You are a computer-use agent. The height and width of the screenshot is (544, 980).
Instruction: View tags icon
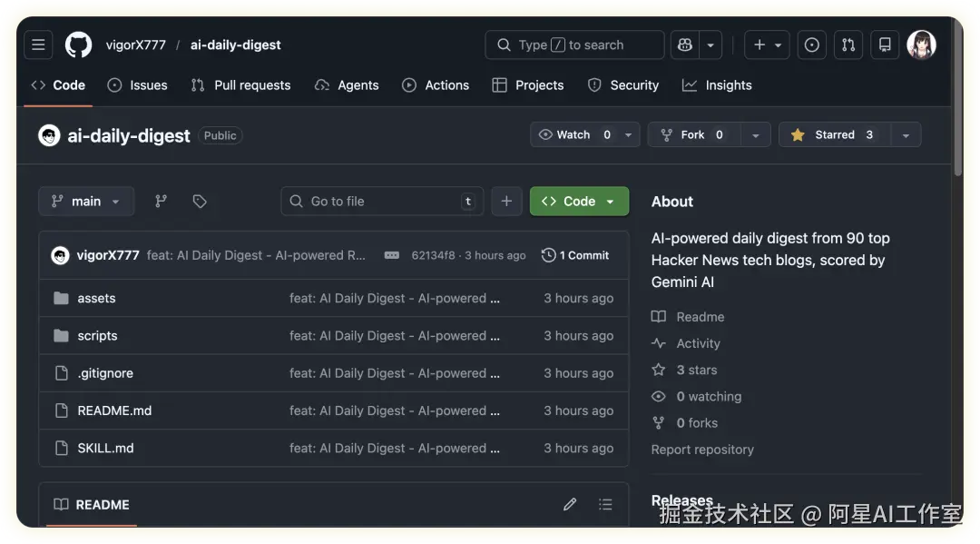coord(200,202)
